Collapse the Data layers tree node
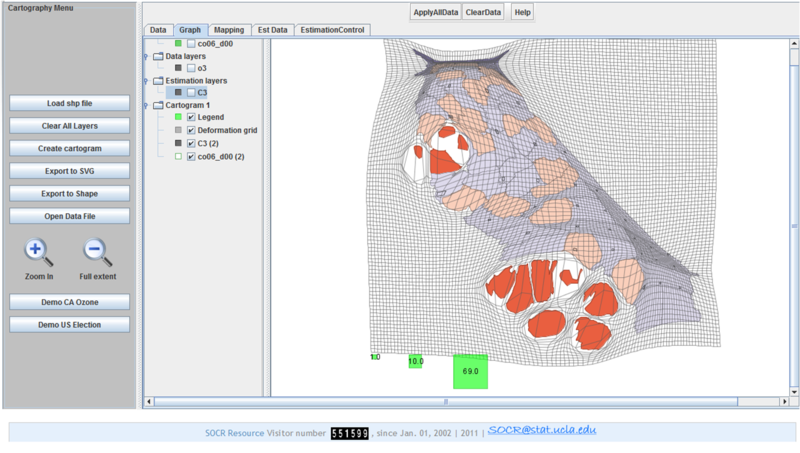This screenshot has height=453, width=800. tap(146, 57)
